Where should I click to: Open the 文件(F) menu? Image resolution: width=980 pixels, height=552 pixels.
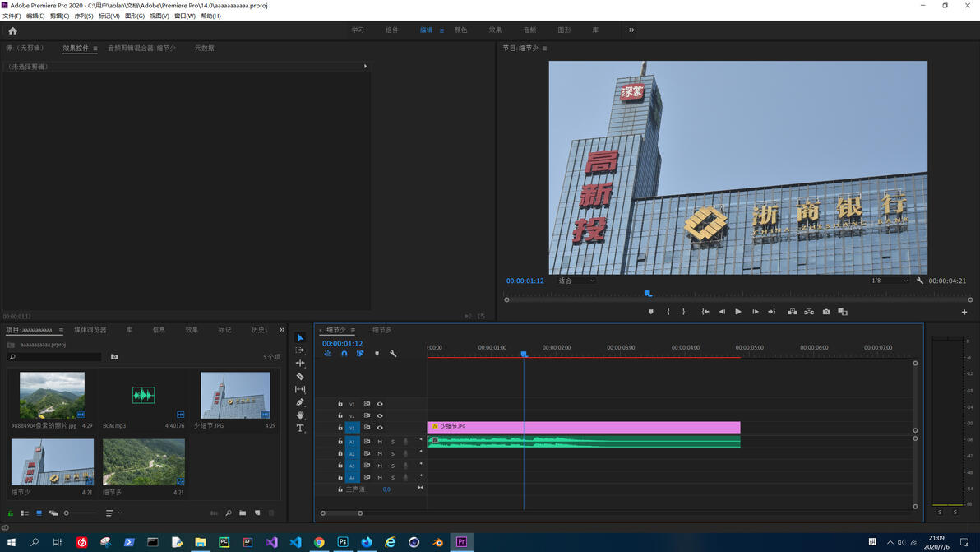12,16
